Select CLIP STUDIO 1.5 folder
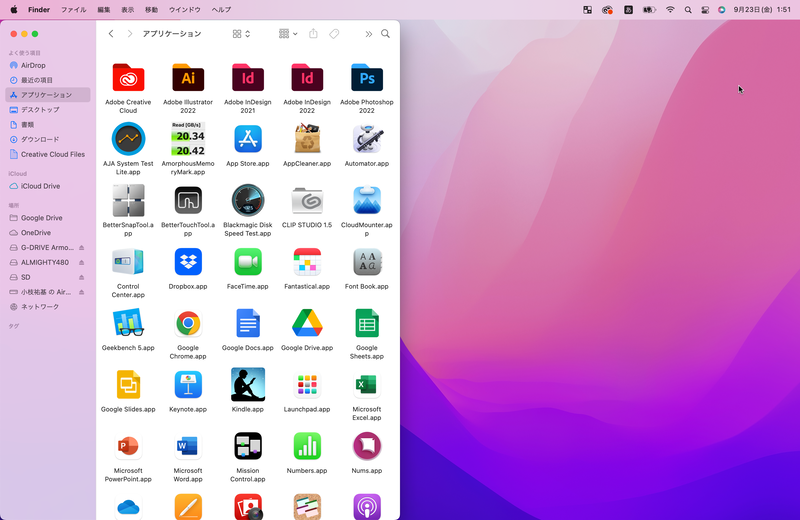The image size is (800, 520). point(307,201)
